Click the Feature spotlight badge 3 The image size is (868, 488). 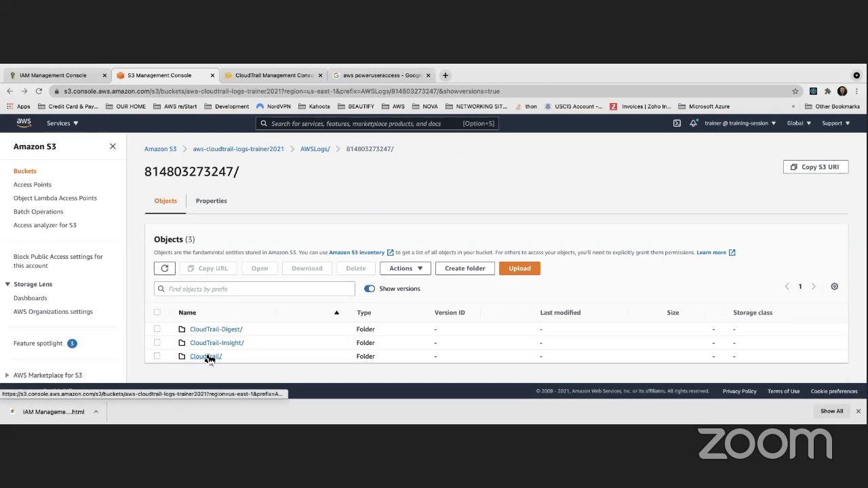pyautogui.click(x=72, y=344)
